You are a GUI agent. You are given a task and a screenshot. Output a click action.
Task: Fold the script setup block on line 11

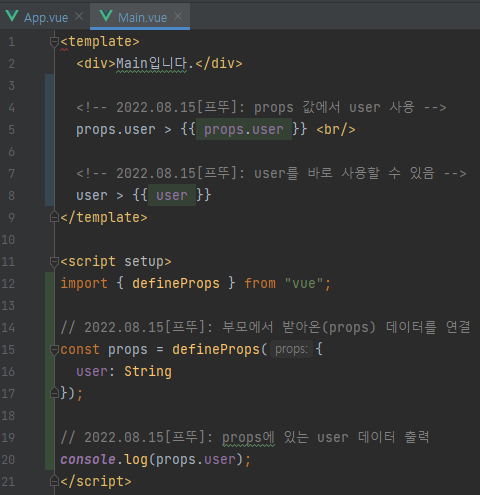tap(54, 262)
